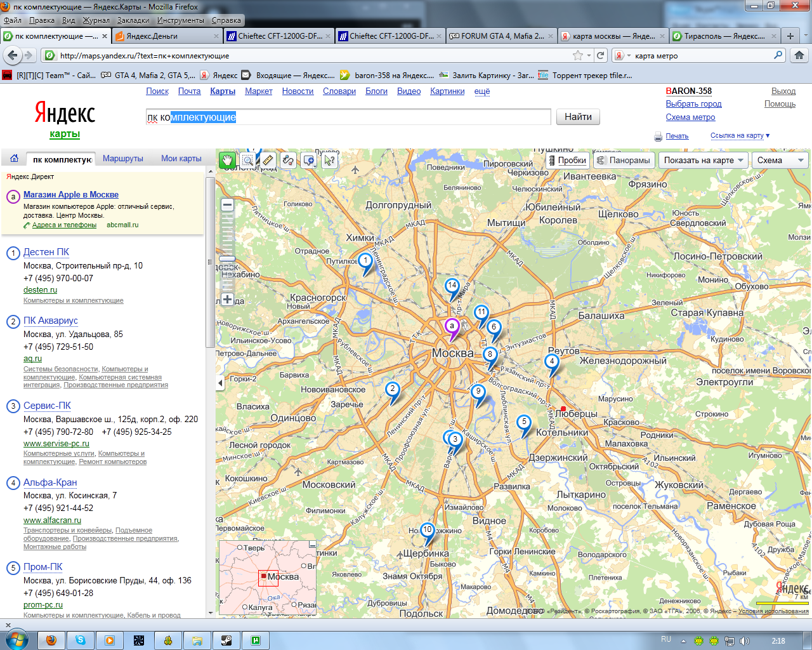Click the Схема метро link

690,117
